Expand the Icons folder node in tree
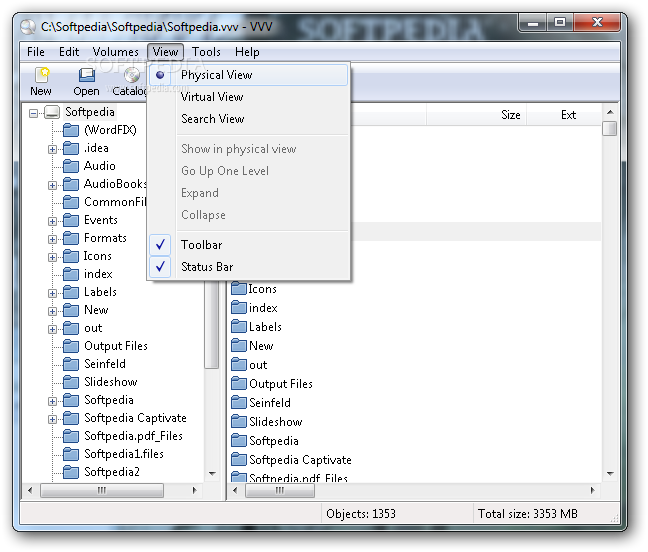 click(x=52, y=257)
